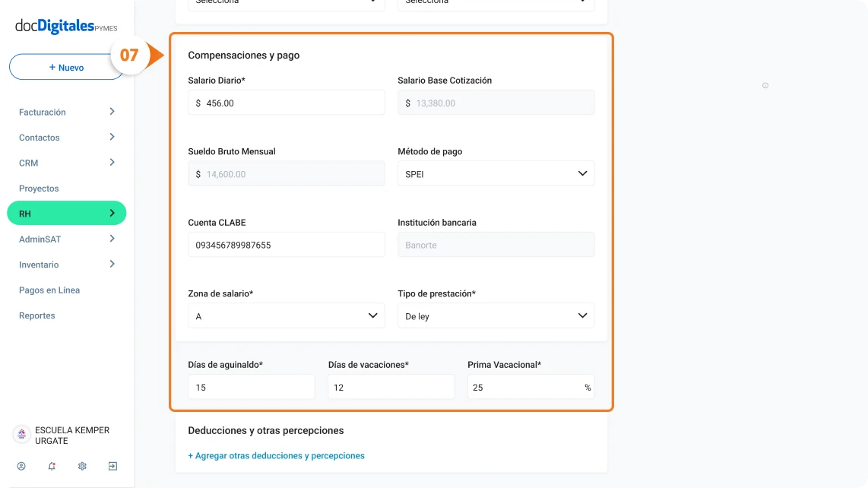Open the Zona de salario dropdown
This screenshot has width=868, height=488.
coord(287,315)
